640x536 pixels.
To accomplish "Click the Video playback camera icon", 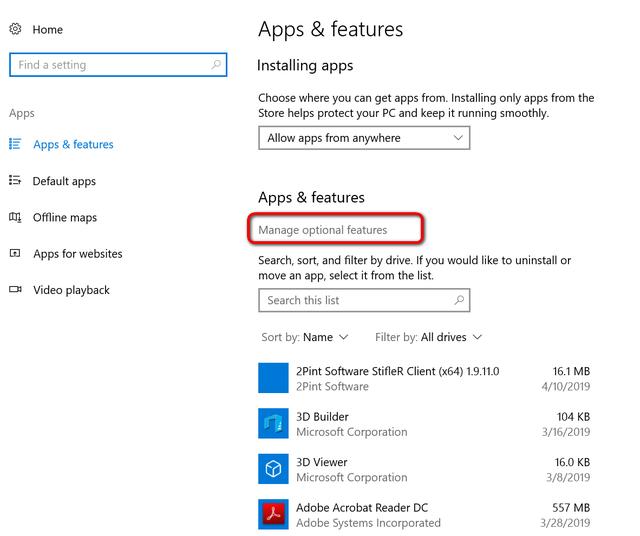I will (x=15, y=289).
